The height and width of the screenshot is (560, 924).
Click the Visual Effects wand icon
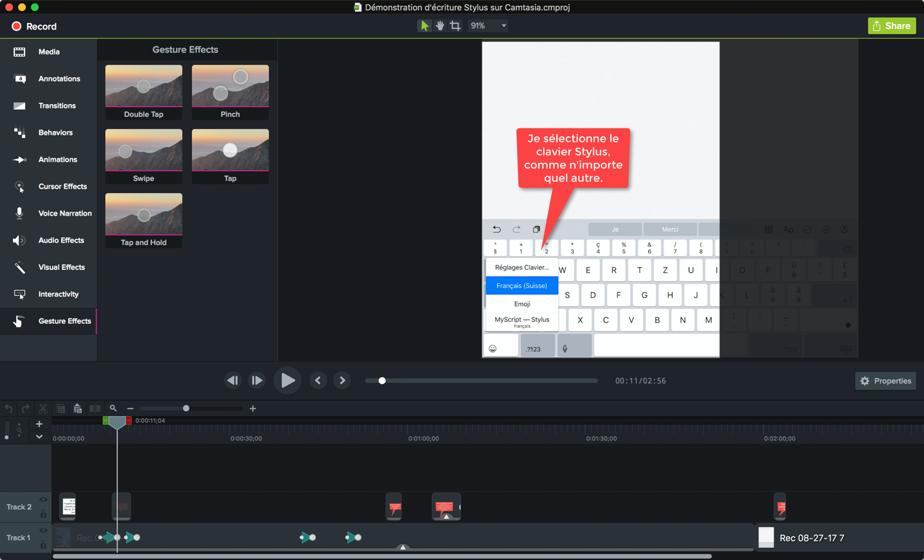tap(19, 267)
